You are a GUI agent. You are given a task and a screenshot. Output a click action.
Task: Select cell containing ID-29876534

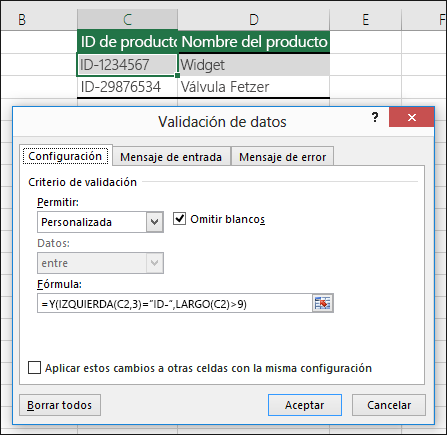pos(127,87)
